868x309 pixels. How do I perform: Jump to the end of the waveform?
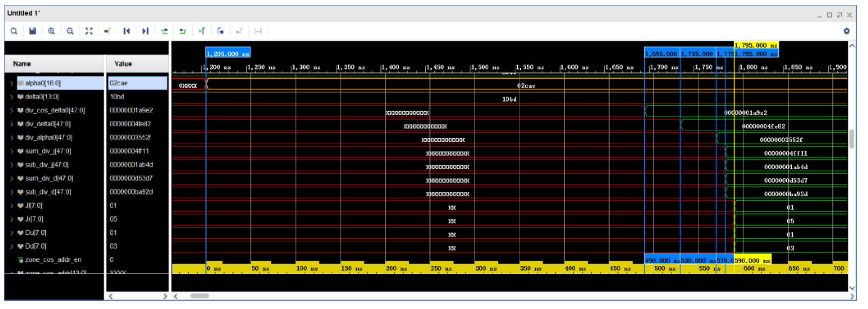(x=145, y=31)
